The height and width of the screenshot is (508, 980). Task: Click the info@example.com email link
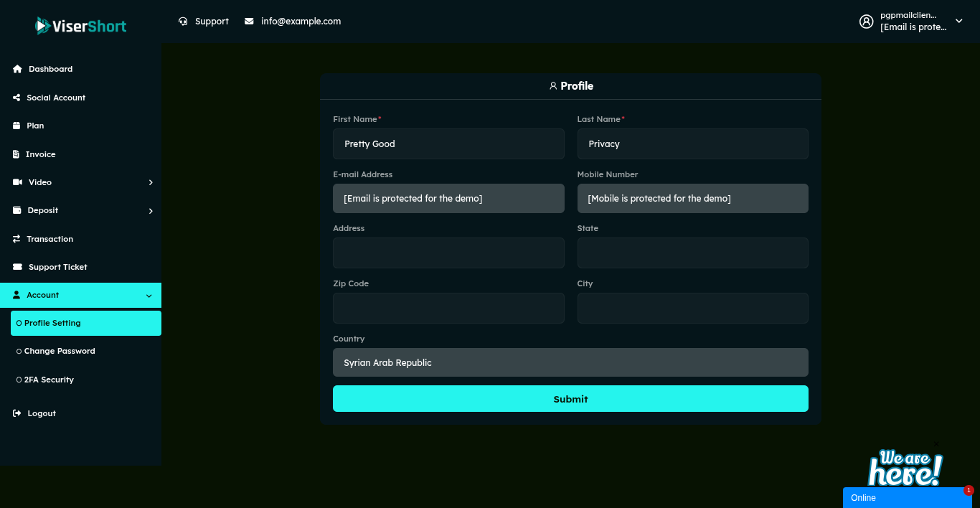point(301,22)
